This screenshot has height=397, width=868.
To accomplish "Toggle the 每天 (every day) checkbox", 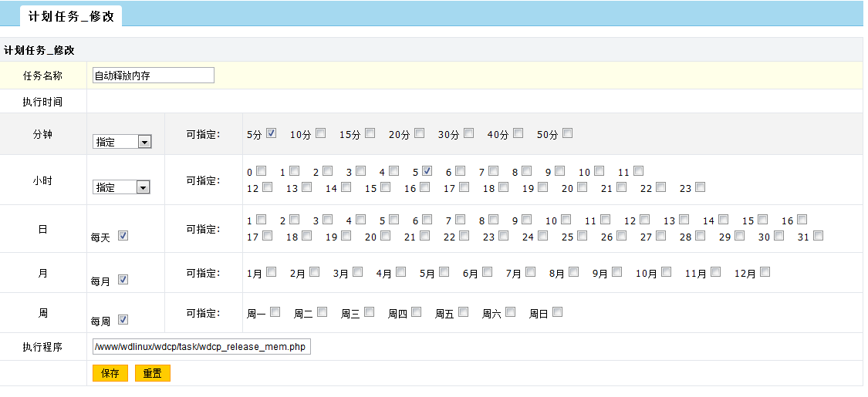I will 123,236.
